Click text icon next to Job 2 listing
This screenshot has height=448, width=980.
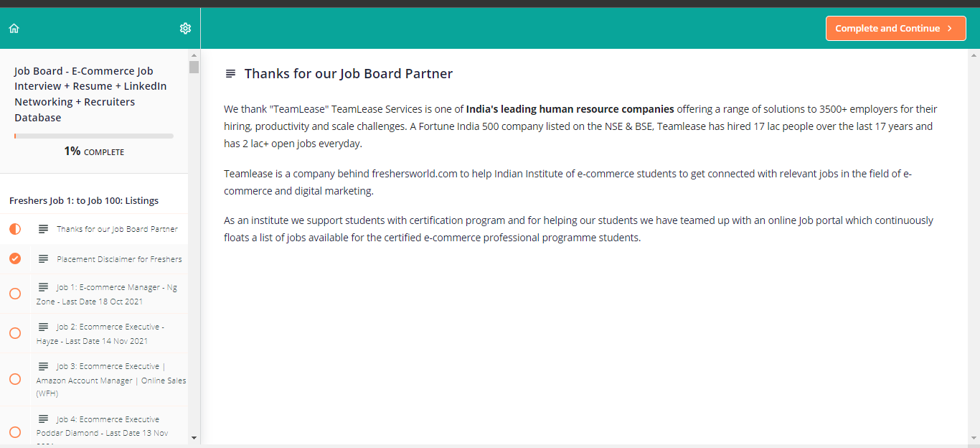pyautogui.click(x=44, y=326)
